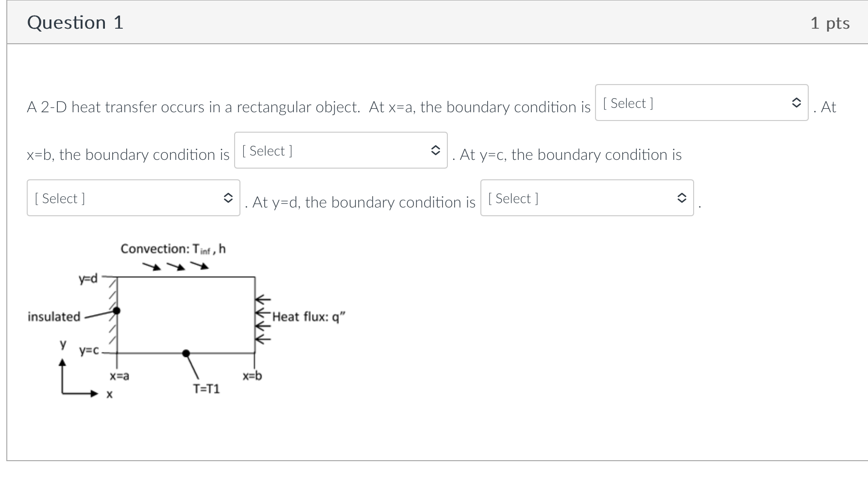The width and height of the screenshot is (868, 484).
Task: Click the y=c label on the diagram
Action: tap(88, 351)
